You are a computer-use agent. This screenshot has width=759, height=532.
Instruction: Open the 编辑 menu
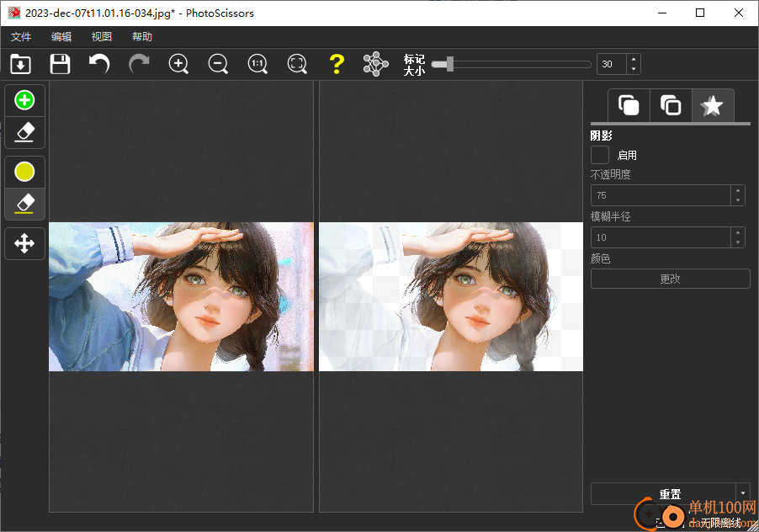pyautogui.click(x=61, y=37)
